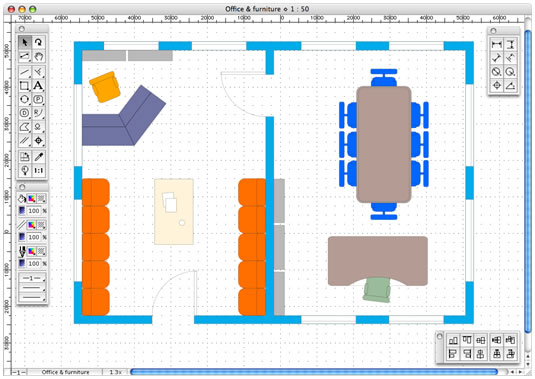Select the rotate tool
Screen dimensions: 535x379
point(38,43)
